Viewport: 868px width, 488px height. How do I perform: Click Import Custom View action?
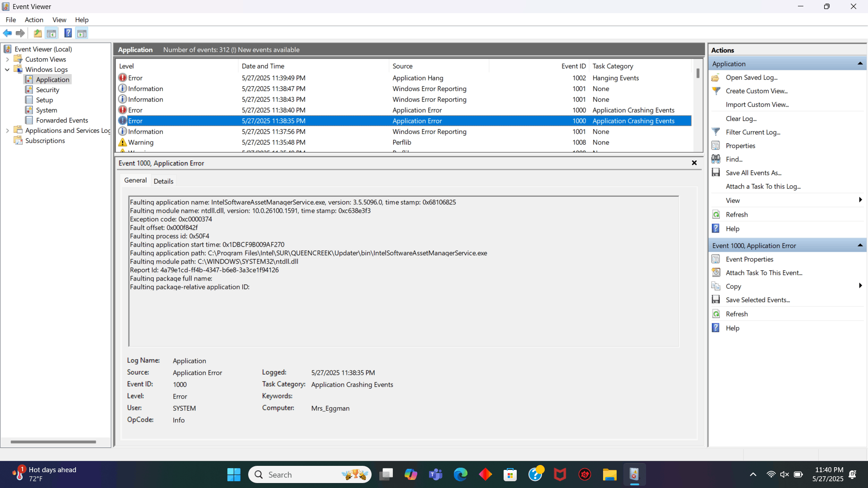pos(757,104)
